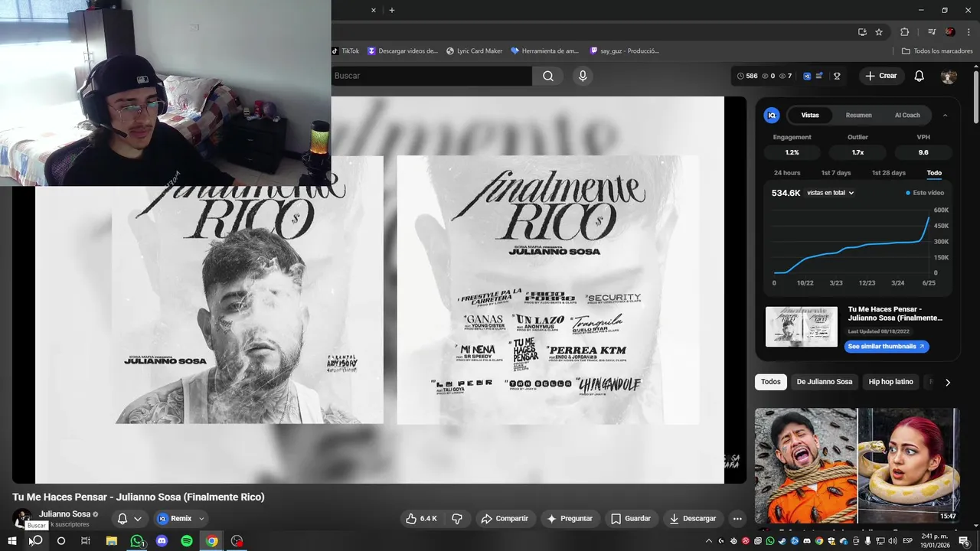The image size is (980, 551).
Task: Like the video with 6.4 K thumbs up
Action: pos(421,518)
